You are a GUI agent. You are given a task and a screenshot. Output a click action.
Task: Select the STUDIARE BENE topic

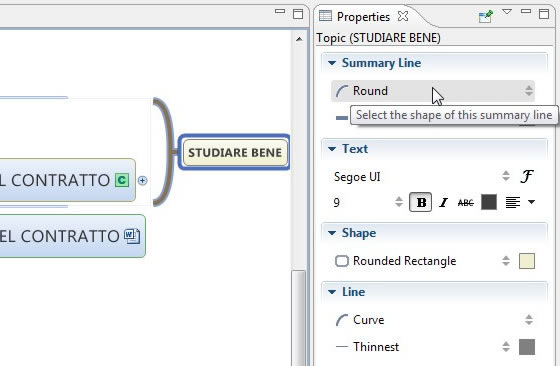click(235, 152)
